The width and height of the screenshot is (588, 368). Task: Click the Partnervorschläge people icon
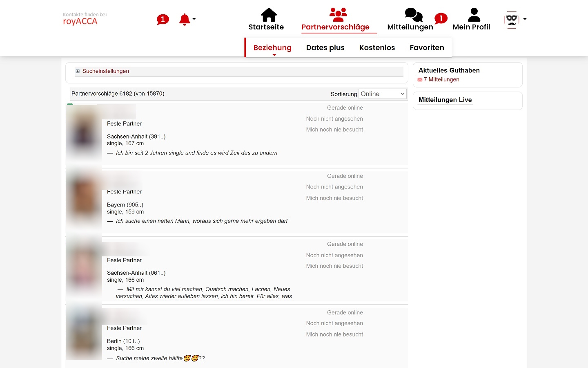[338, 15]
